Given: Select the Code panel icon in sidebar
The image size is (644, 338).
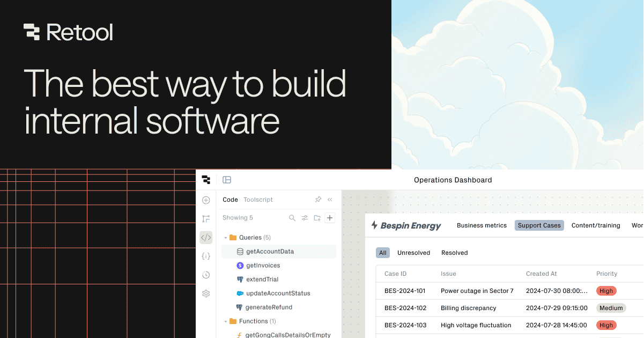Looking at the screenshot, I should point(206,238).
